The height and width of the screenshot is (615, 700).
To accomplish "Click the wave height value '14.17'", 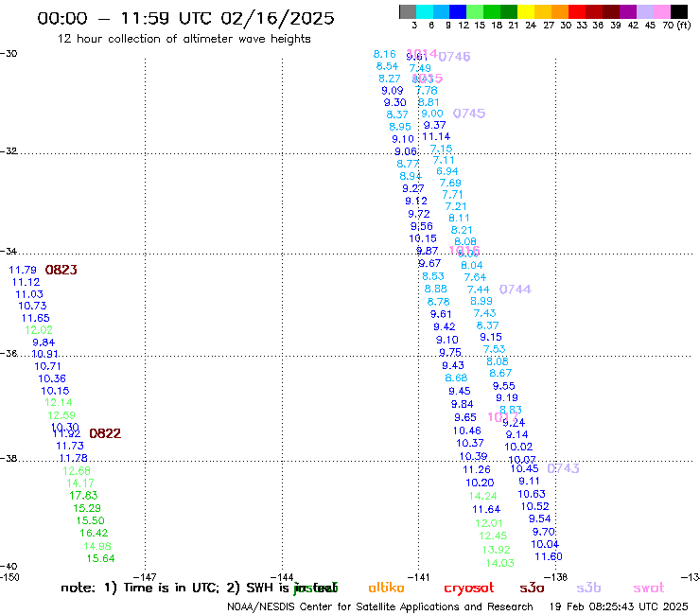I will tap(80, 483).
